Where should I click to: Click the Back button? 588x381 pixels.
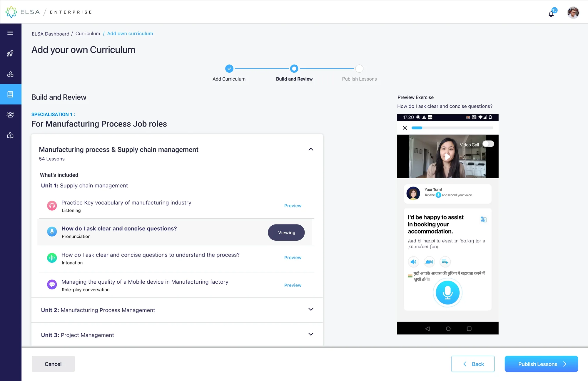point(473,364)
